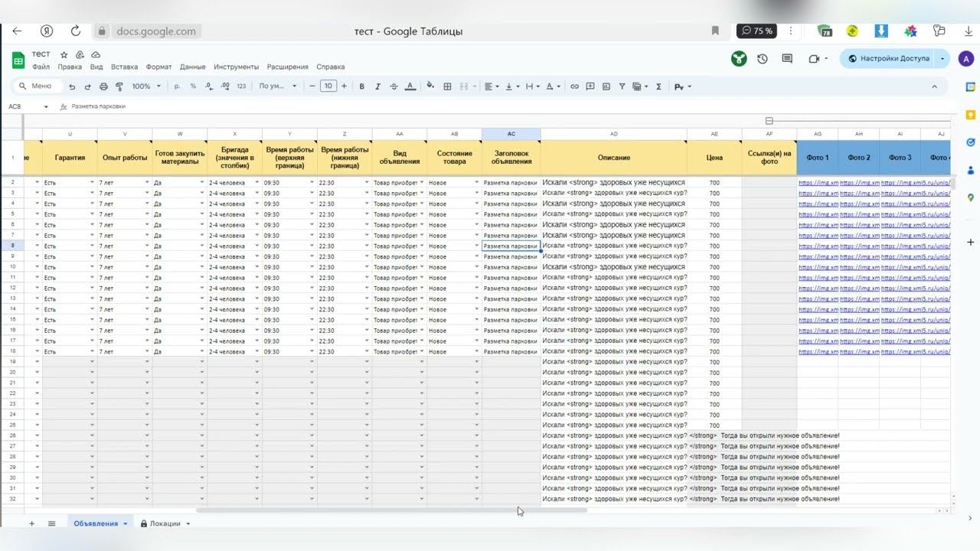Open comments panel icon in header
Screen dimensions: 980x551
tap(787, 59)
